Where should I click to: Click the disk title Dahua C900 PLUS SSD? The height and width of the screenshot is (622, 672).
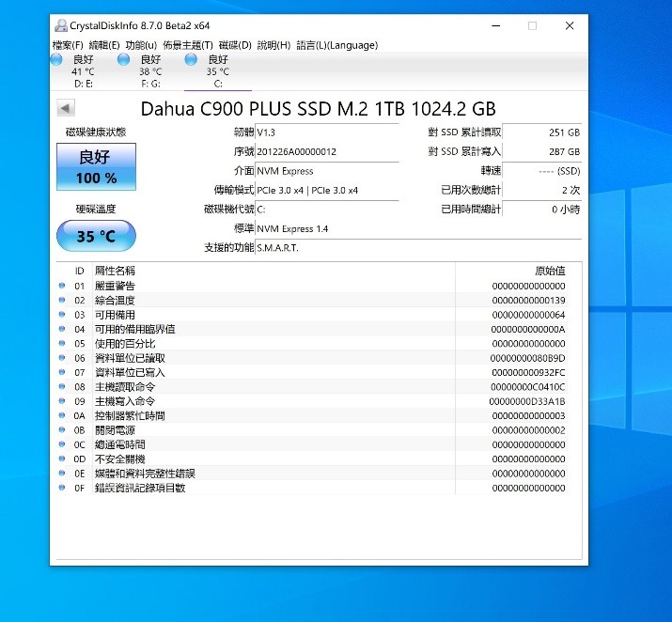tap(319, 109)
